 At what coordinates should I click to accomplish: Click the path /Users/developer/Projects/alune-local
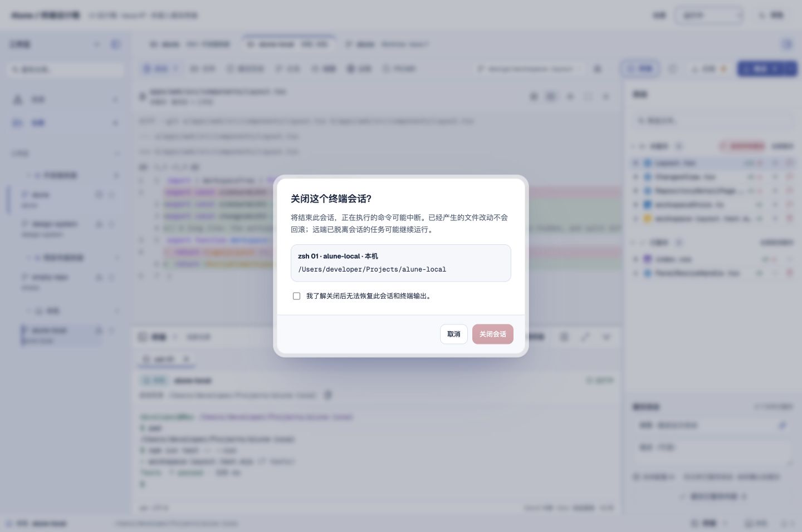(x=372, y=269)
